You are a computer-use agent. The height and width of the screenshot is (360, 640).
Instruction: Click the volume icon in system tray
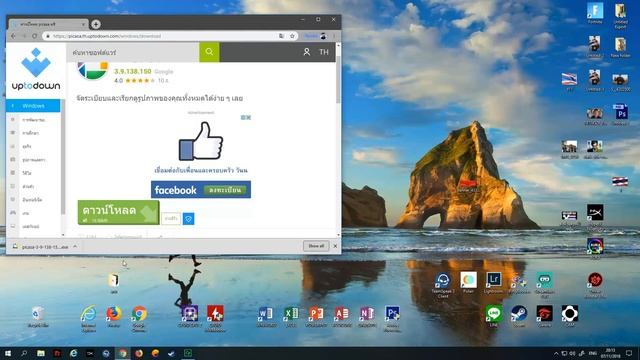pos(573,353)
